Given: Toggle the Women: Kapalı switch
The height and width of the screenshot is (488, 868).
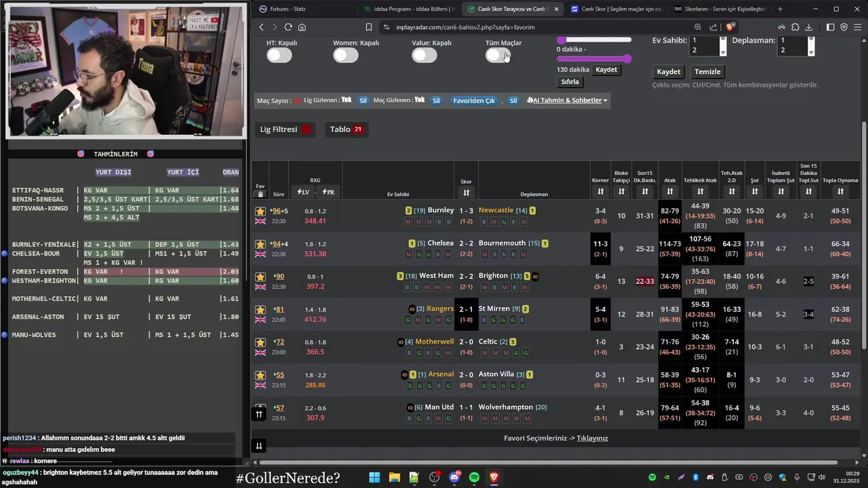Looking at the screenshot, I should coord(346,56).
